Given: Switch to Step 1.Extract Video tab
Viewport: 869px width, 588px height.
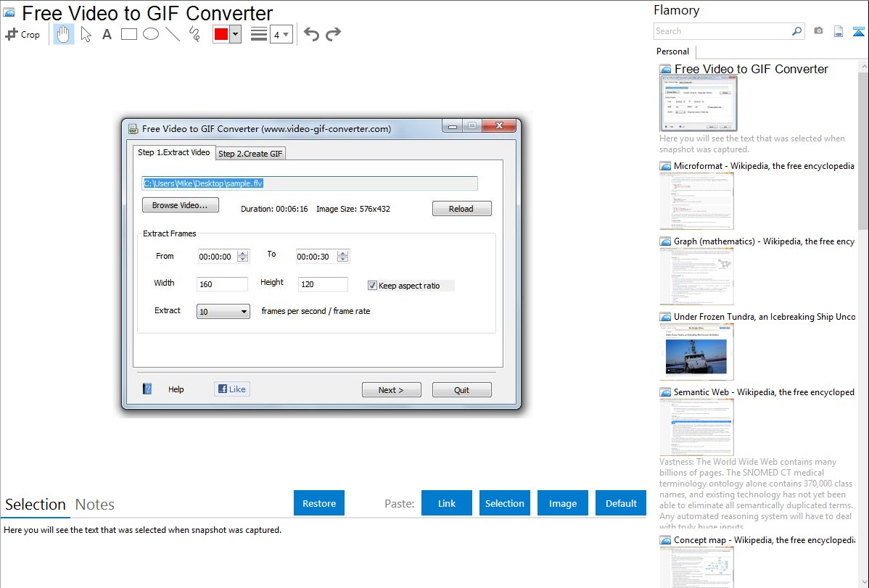Looking at the screenshot, I should tap(173, 152).
